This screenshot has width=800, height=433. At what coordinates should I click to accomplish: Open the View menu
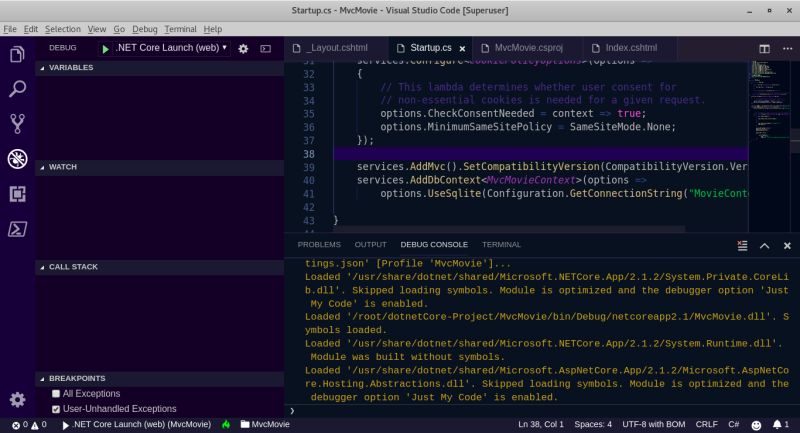tap(96, 29)
